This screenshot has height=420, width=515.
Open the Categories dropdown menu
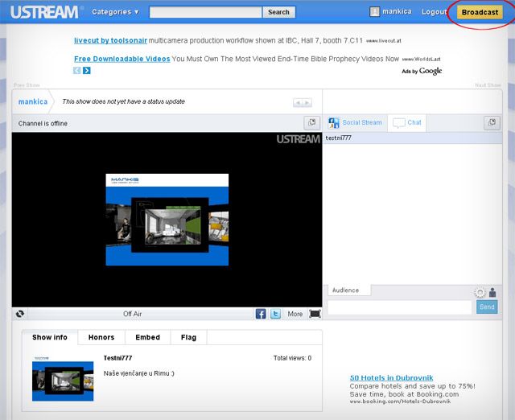pos(115,12)
